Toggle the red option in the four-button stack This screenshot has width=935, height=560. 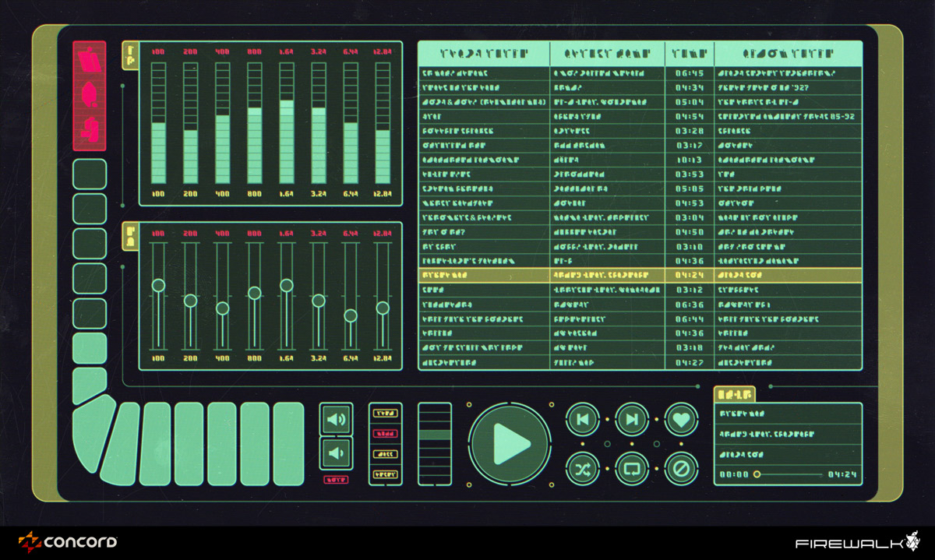[385, 433]
